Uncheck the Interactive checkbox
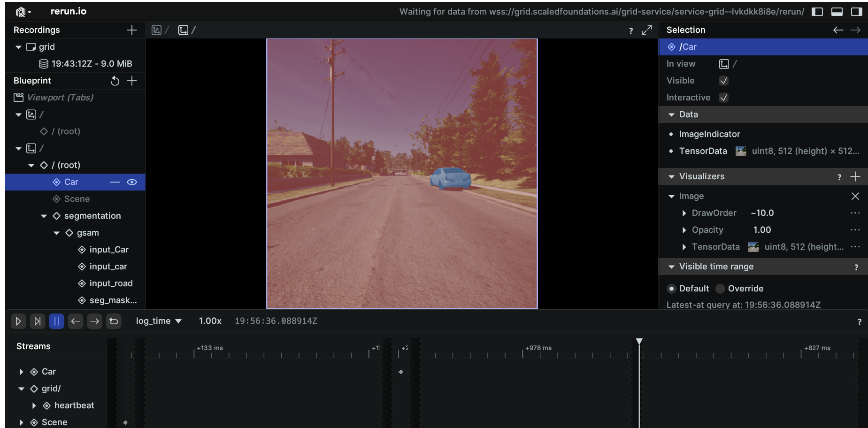This screenshot has height=428, width=868. 723,98
